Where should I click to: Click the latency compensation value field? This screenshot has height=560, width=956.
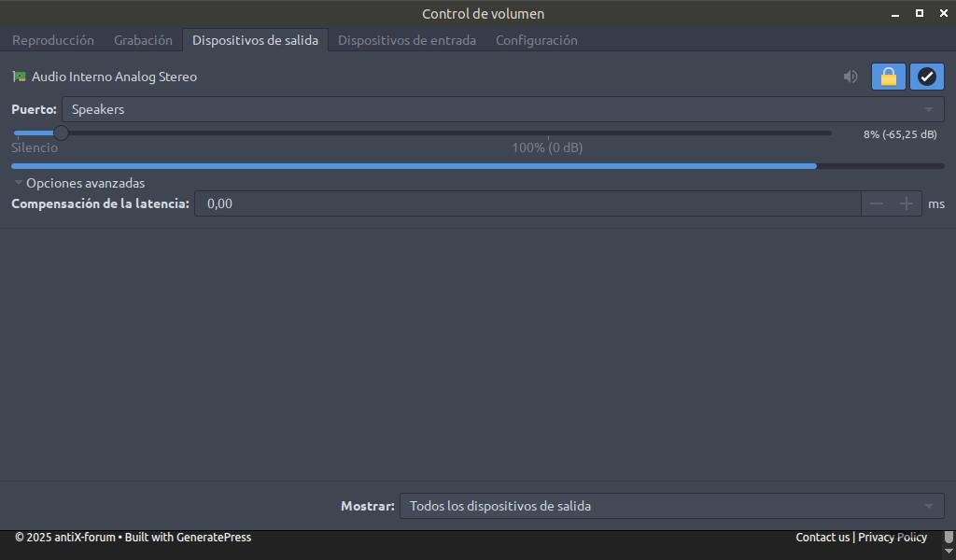528,203
